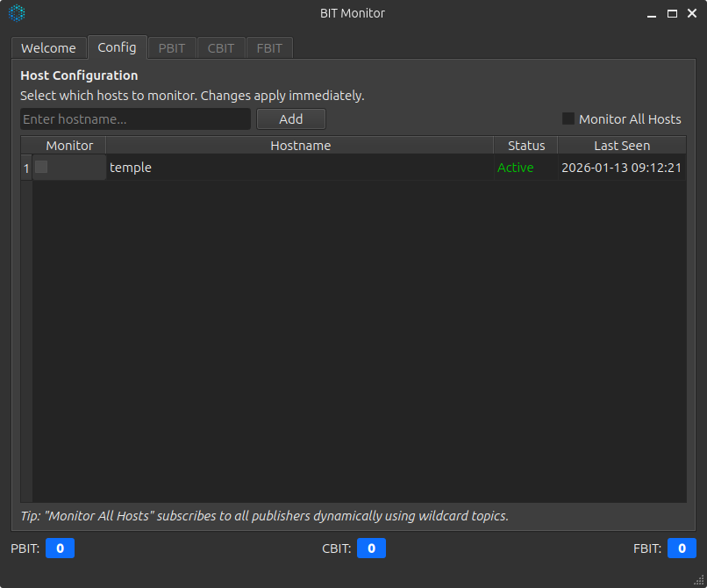Click the green Active status label
This screenshot has width=707, height=588.
tap(516, 168)
